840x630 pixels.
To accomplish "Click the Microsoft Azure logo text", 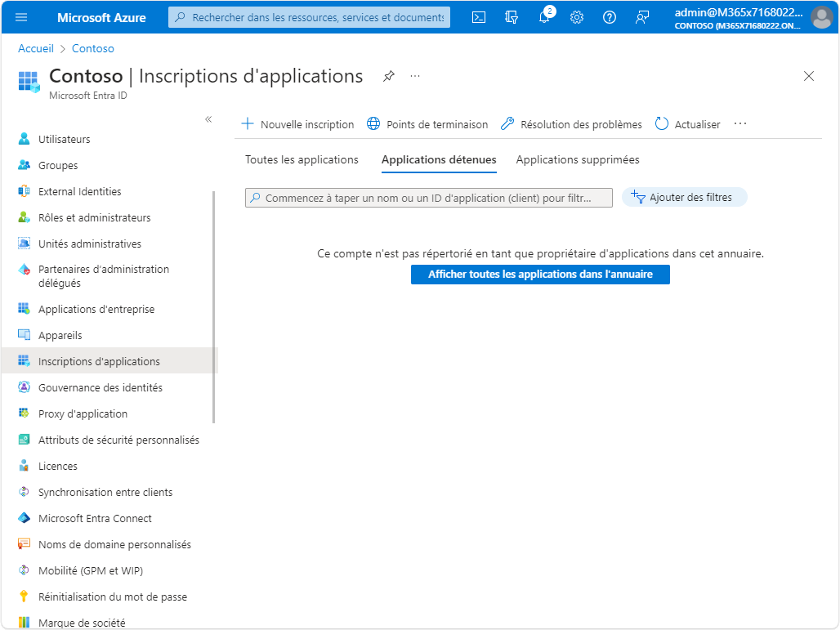I will [x=101, y=18].
